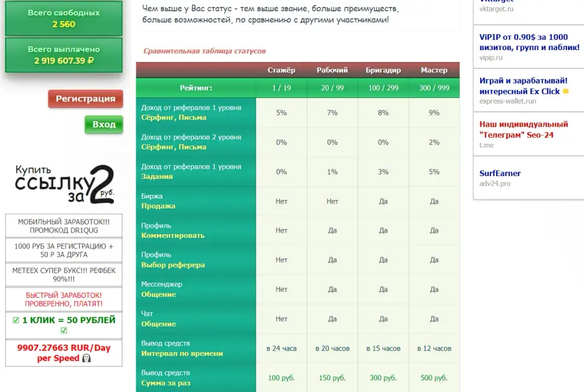The width and height of the screenshot is (584, 392).
Task: Open the МОБИЛЬНЫЙ ЗАРАБОТОК ПРОМОКОД DR1QUG ad link
Action: tap(64, 226)
